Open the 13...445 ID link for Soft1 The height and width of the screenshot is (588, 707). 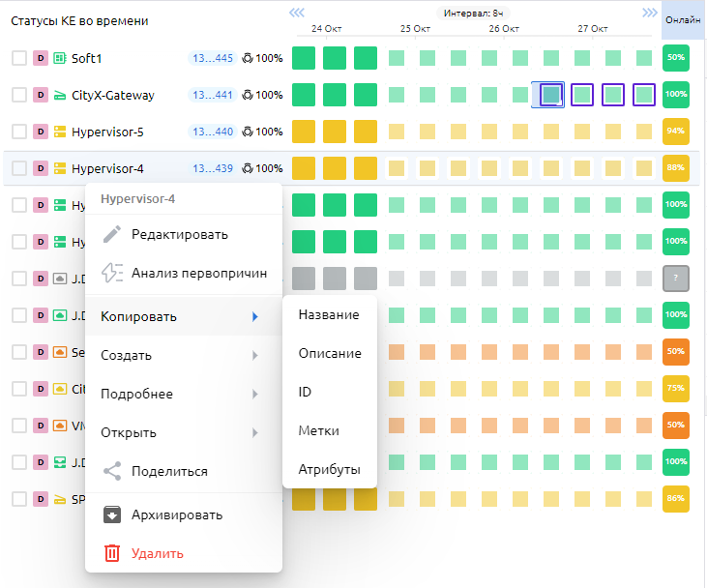click(212, 58)
